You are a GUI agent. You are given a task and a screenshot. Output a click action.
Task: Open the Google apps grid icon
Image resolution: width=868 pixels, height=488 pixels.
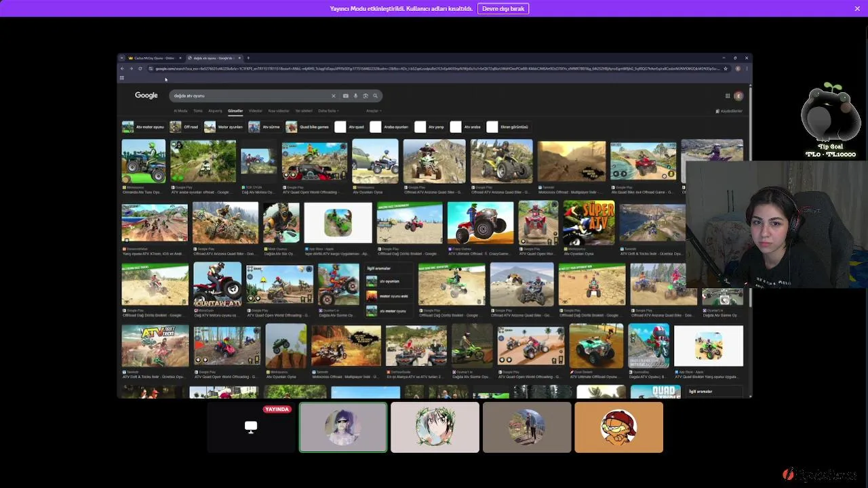(x=728, y=96)
